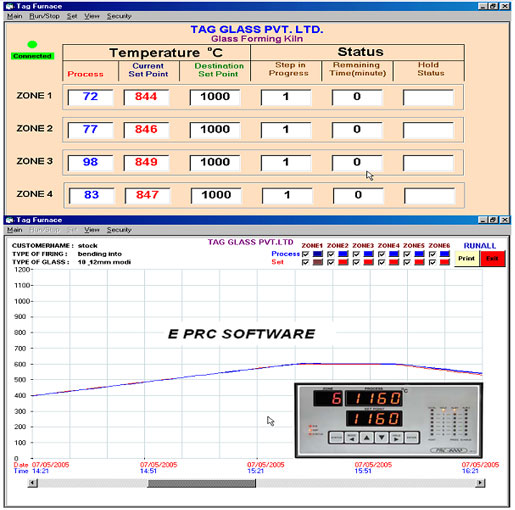This screenshot has width=515, height=510.
Task: Click the ZONE4 Set red color swatch
Action: click(394, 262)
